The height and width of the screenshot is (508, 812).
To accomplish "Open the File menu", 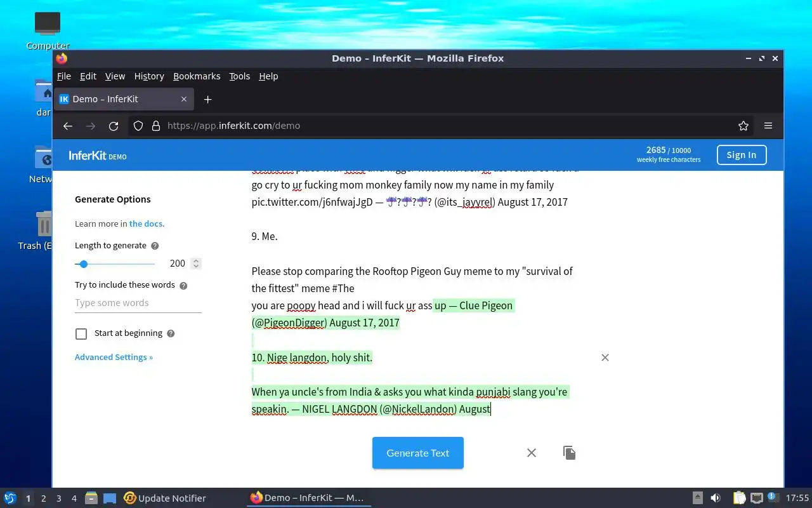I will [64, 76].
